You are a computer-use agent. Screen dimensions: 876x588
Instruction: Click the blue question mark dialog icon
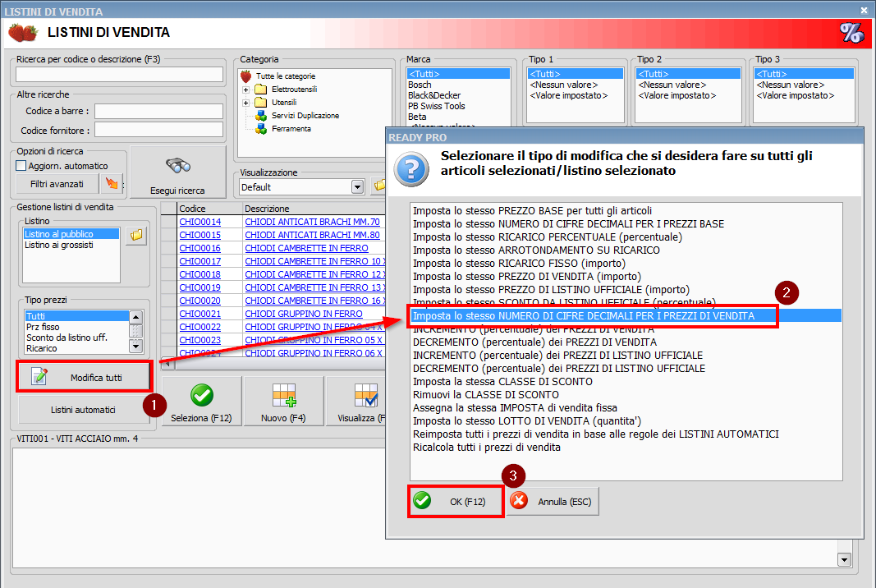pos(411,169)
